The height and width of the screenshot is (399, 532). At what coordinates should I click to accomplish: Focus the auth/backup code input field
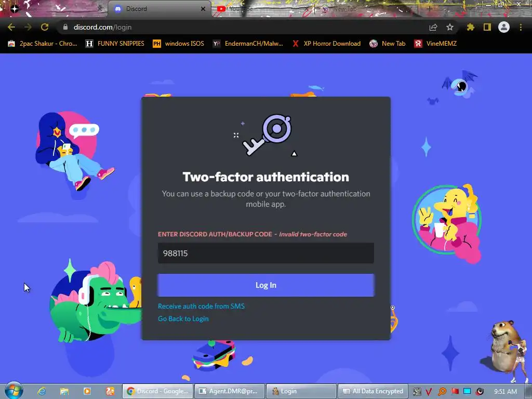pyautogui.click(x=265, y=253)
